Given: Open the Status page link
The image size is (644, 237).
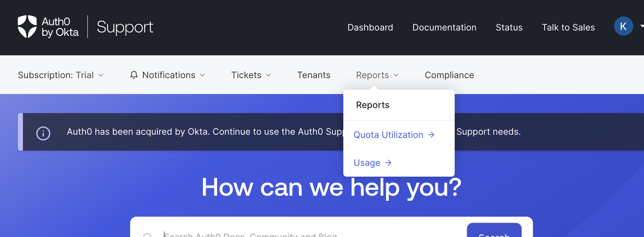Looking at the screenshot, I should (x=509, y=27).
